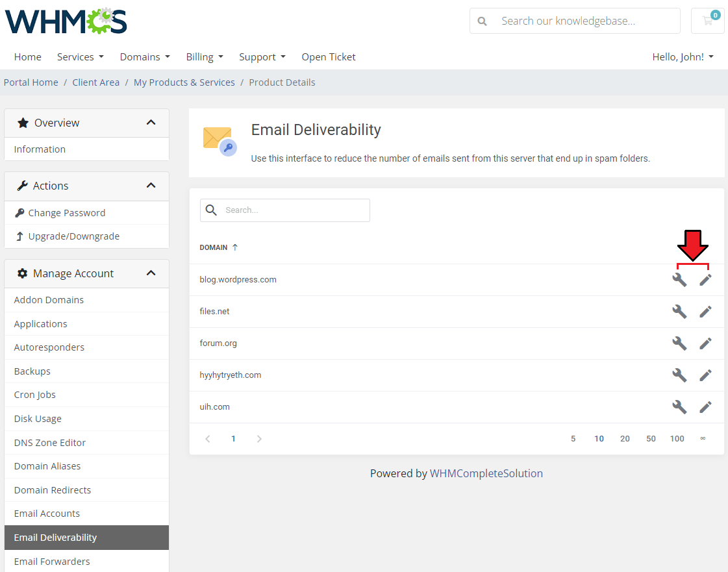Click the WHMCS logo
The image size is (728, 572).
coord(66,21)
